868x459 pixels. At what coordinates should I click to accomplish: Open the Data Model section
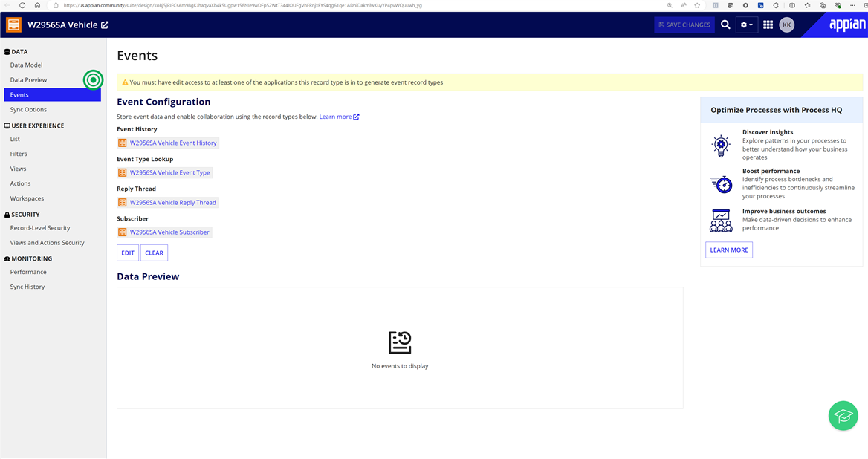(x=26, y=65)
